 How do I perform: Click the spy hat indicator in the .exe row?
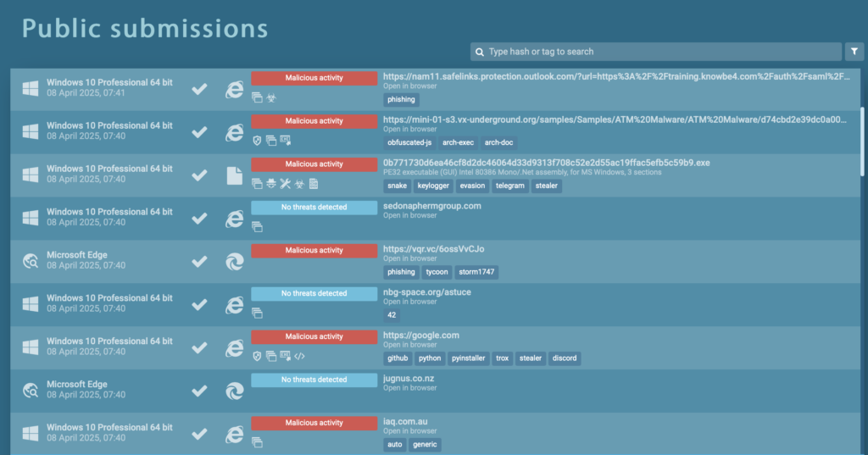[271, 184]
